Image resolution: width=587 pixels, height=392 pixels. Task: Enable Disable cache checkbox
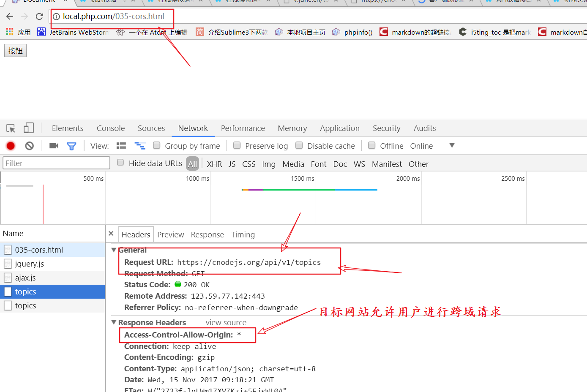[x=299, y=145]
